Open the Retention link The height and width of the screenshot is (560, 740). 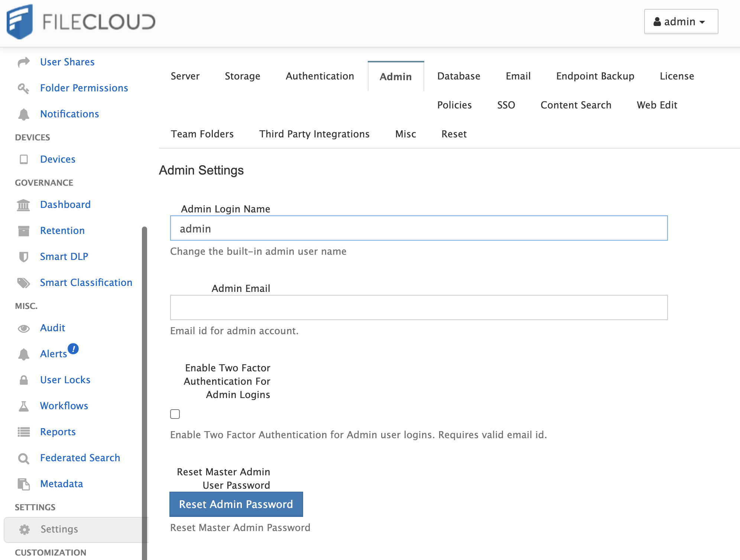(62, 231)
